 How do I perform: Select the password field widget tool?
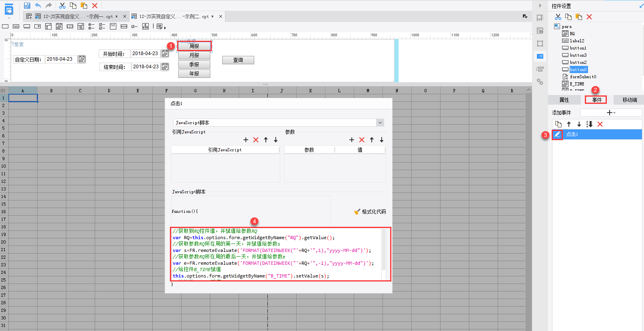[x=124, y=26]
